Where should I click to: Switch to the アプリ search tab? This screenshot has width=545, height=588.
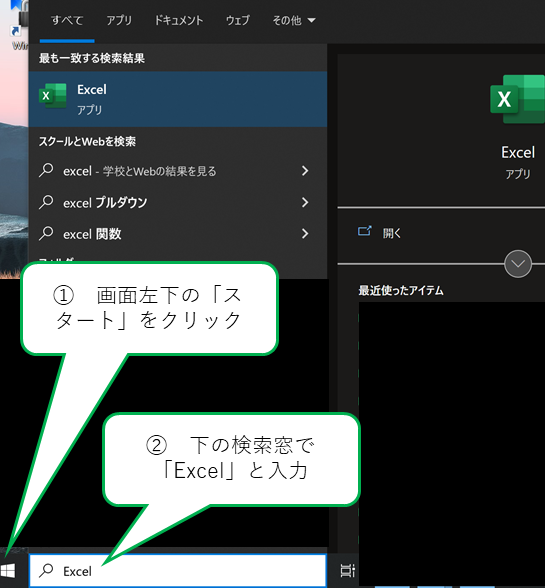[119, 20]
